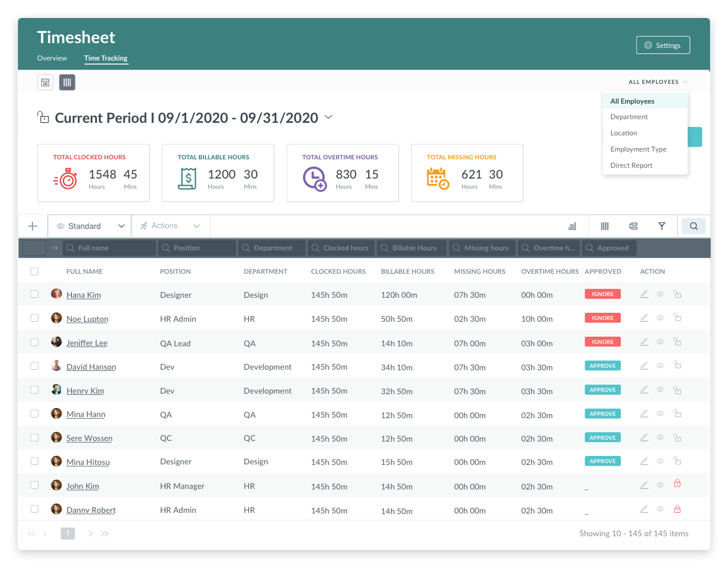Click the red lock icon for John Kim
This screenshot has height=568, width=728.
click(677, 484)
